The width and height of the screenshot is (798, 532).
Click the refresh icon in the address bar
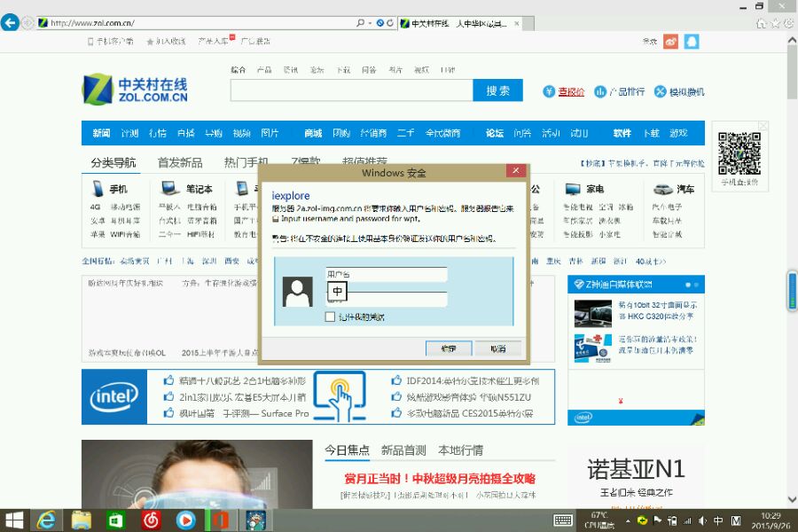390,23
